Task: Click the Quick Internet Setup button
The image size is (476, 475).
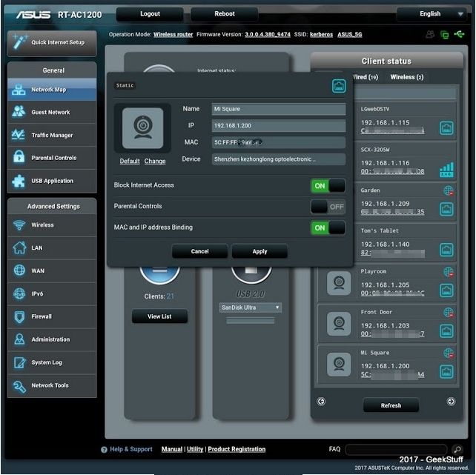Action: tap(52, 43)
